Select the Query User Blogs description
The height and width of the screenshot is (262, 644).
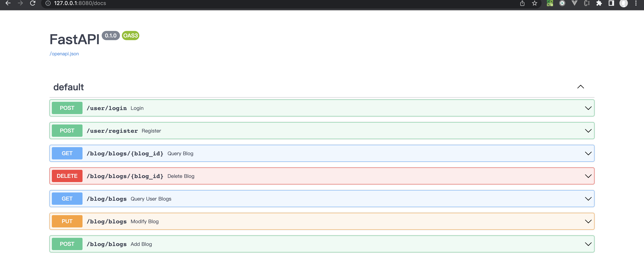151,199
